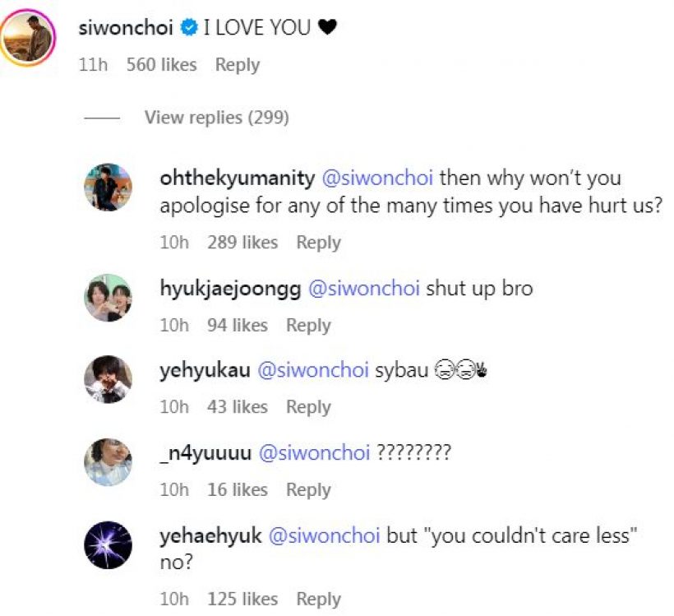Image resolution: width=674 pixels, height=616 pixels.
Task: Click the verified badge beside siwonchoi
Action: point(189,28)
